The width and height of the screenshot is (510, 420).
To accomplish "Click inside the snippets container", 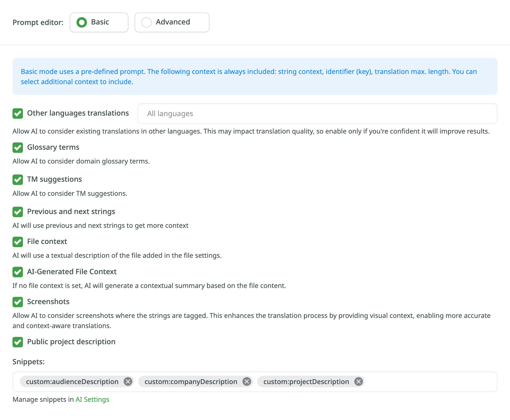I will [430, 382].
